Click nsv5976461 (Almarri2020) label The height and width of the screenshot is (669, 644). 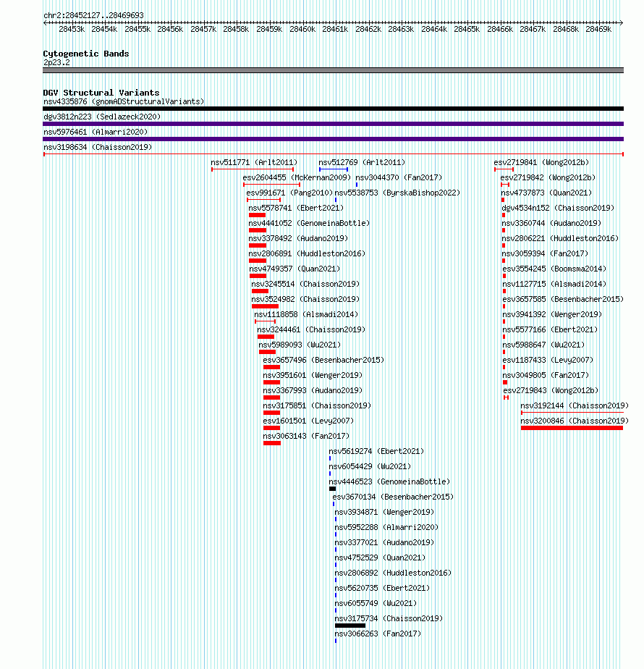pyautogui.click(x=96, y=132)
